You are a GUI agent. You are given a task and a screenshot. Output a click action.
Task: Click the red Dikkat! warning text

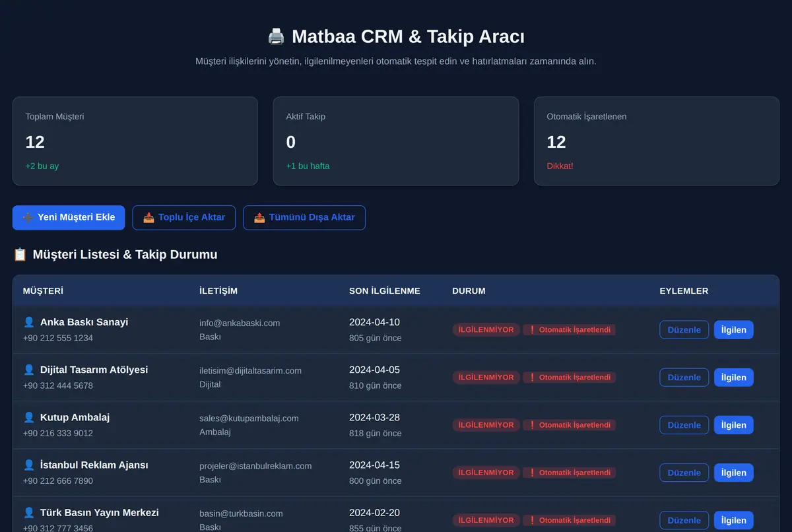point(560,166)
